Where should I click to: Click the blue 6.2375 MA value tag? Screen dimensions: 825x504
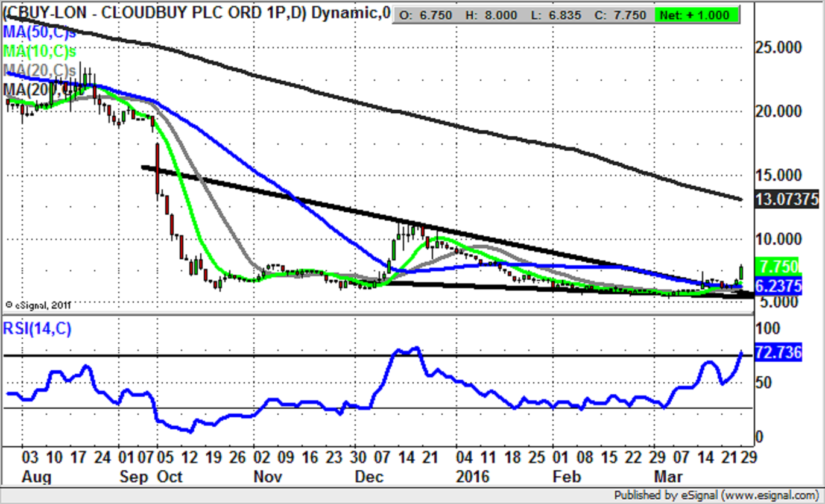779,287
